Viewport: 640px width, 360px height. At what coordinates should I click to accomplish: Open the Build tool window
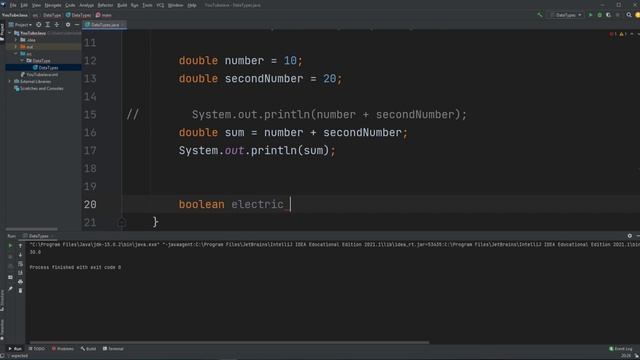(88, 349)
